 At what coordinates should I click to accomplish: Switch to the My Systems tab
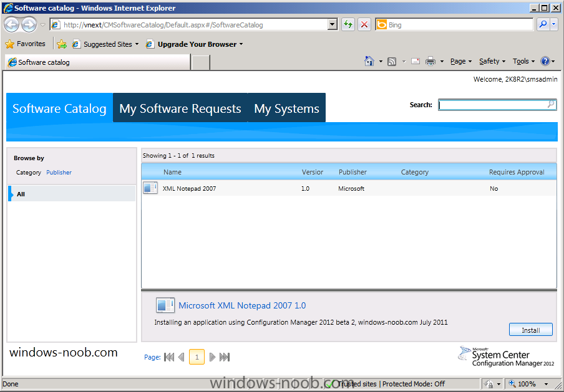point(286,108)
